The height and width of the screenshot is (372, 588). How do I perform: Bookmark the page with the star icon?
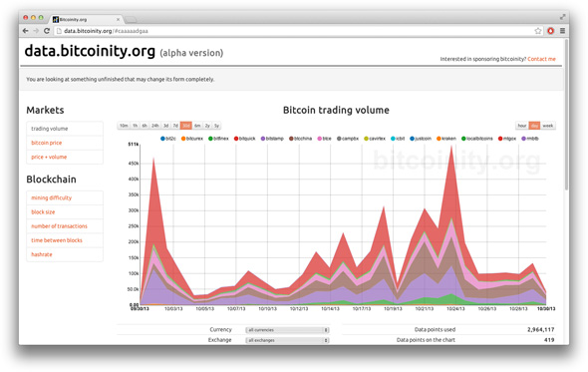pos(538,31)
